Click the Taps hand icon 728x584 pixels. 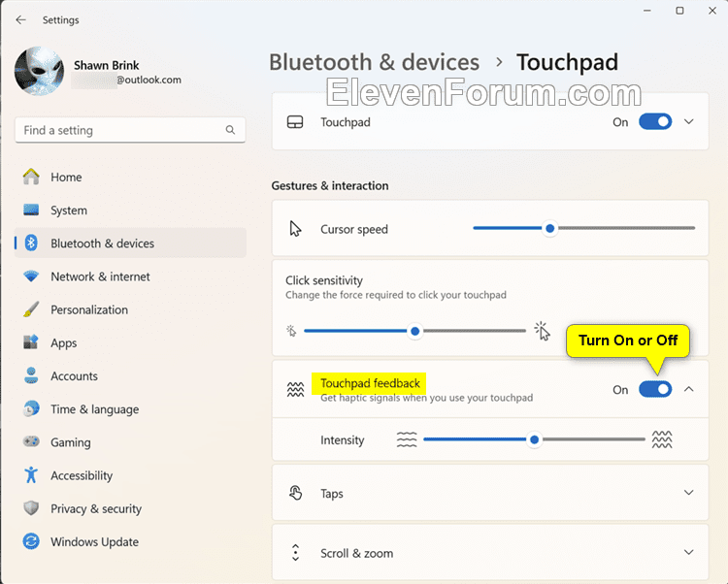pos(295,493)
